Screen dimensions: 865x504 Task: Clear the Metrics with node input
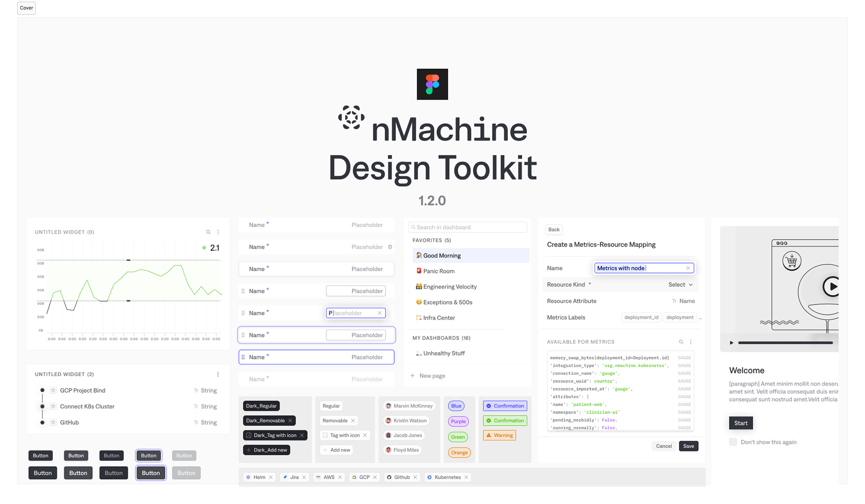coord(688,268)
